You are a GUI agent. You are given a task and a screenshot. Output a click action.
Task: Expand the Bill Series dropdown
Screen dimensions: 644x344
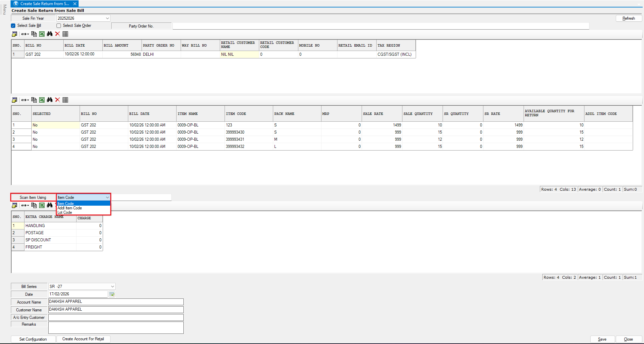click(112, 287)
